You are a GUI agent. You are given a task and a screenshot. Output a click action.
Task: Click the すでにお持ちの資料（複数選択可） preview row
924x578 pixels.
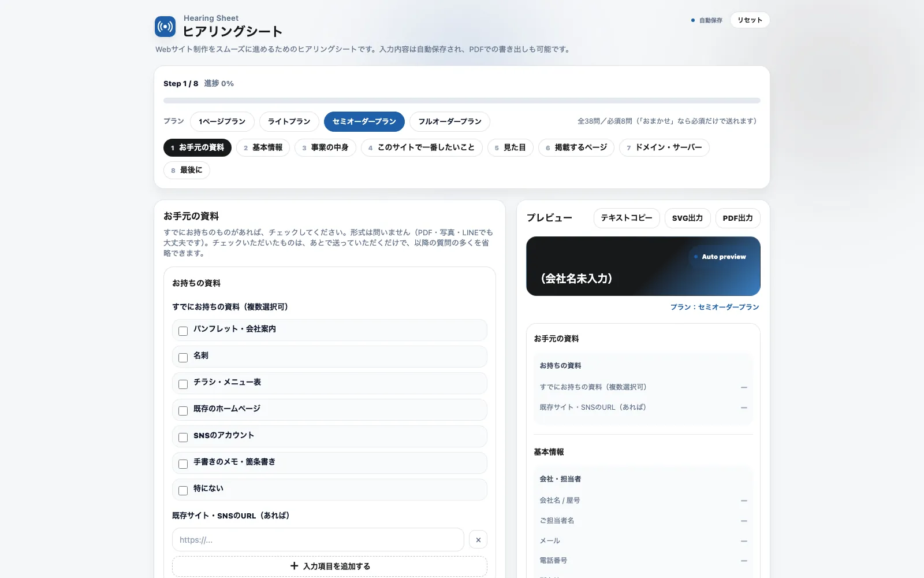[x=643, y=387]
